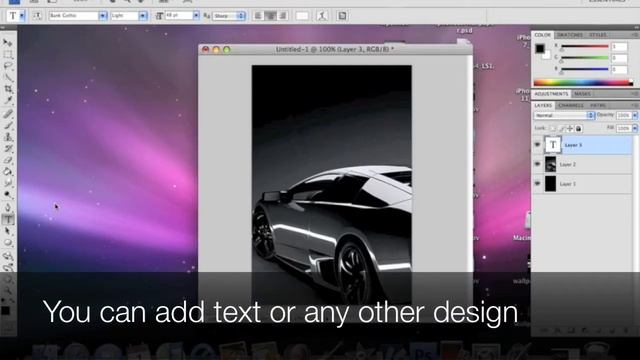The height and width of the screenshot is (360, 640).
Task: Open the Character and Paragraph panels
Action: point(342,16)
